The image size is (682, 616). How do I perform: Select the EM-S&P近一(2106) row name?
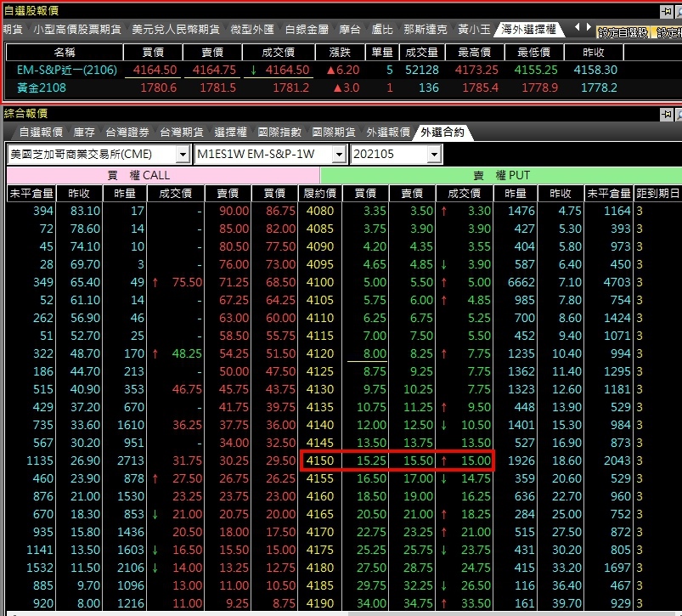click(67, 70)
